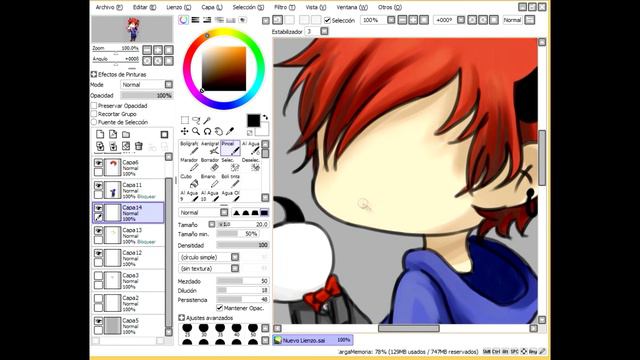Screen dimensions: 640x360
Task: Select the Borrador eraser tool
Action: click(x=210, y=164)
